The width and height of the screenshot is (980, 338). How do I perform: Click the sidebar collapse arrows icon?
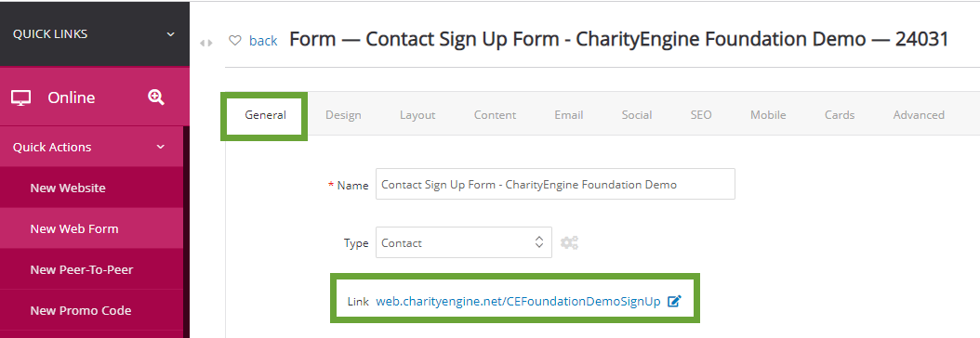point(206,43)
